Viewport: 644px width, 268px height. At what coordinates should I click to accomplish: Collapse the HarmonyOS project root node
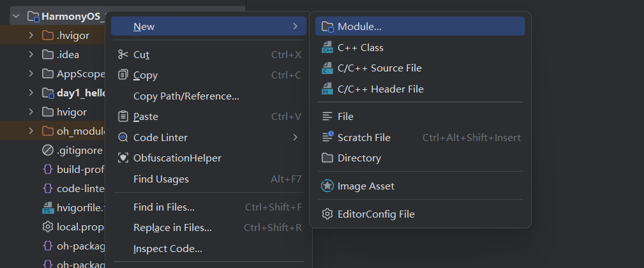[17, 17]
